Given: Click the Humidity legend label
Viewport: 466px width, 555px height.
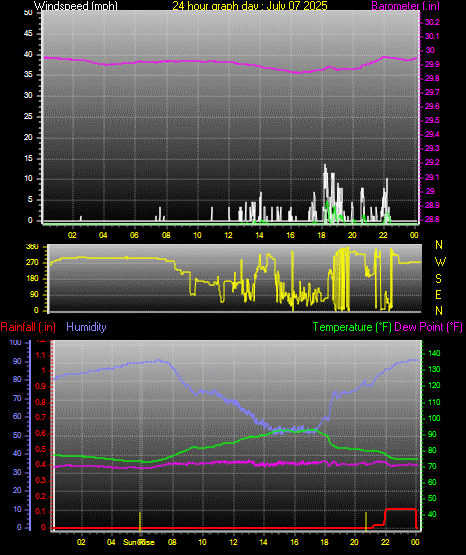Looking at the screenshot, I should (86, 327).
